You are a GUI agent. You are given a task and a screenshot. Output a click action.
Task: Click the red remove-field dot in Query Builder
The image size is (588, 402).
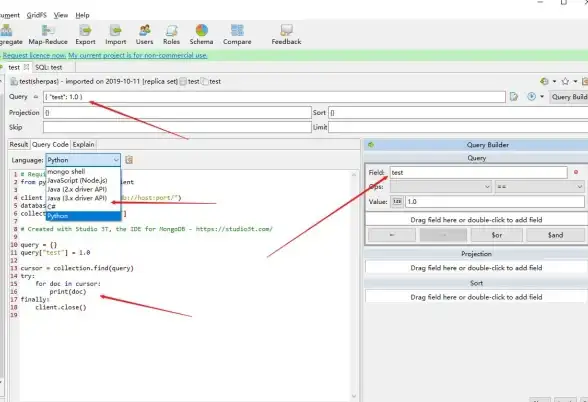(576, 172)
